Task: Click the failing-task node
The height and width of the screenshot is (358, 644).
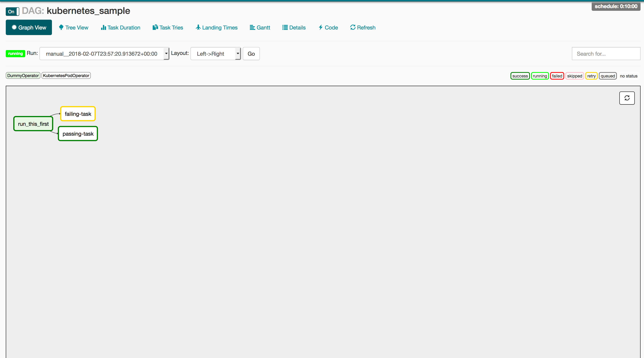Action: point(78,114)
